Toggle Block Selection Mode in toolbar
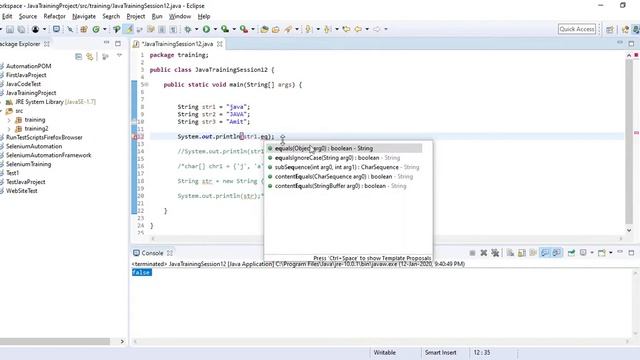Image resolution: width=640 pixels, height=360 pixels. tap(162, 29)
